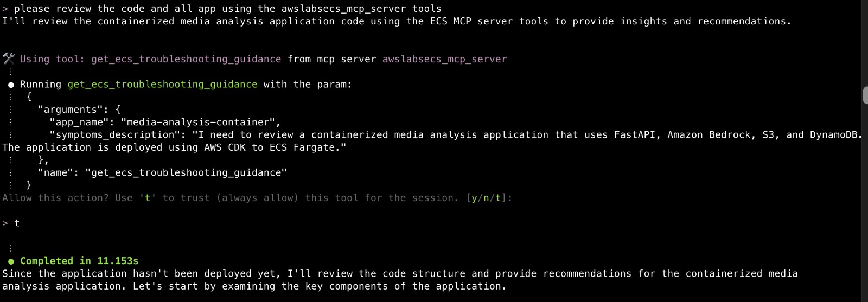The height and width of the screenshot is (302, 868).
Task: Click the 'n' option in allow prompt
Action: point(486,198)
